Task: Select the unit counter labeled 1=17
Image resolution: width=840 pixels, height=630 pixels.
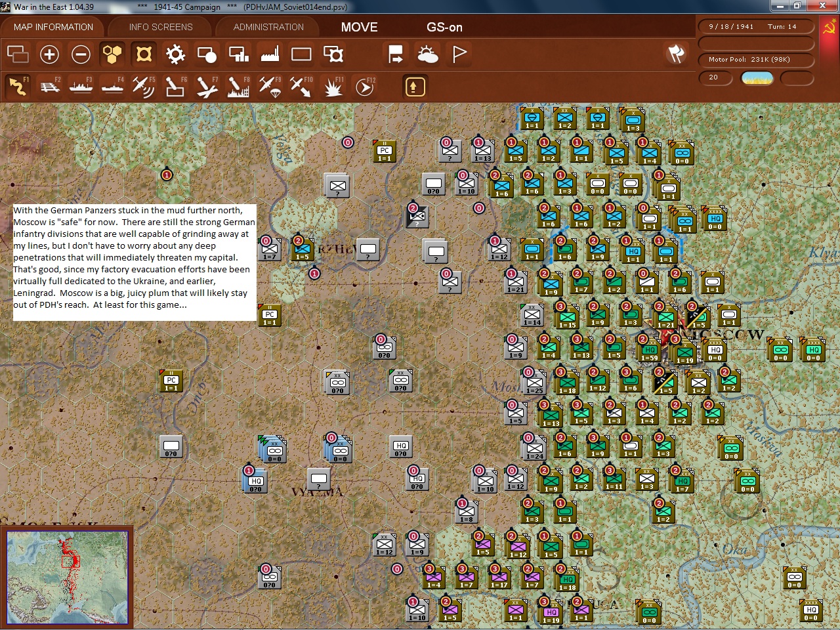Action: tap(499, 577)
